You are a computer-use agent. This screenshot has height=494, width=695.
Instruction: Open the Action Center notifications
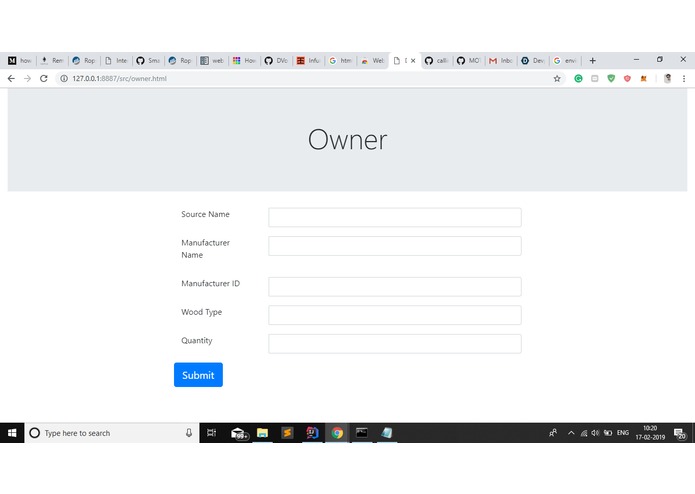tap(680, 433)
